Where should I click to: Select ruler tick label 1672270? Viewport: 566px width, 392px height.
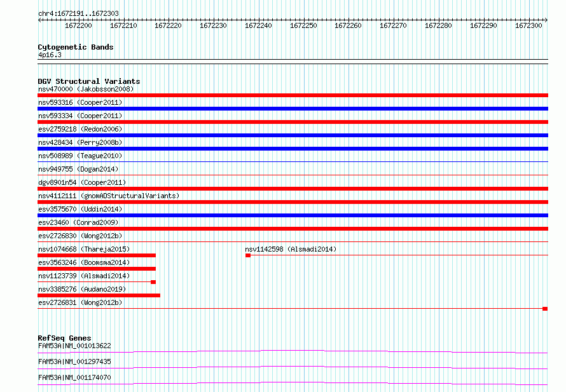pyautogui.click(x=393, y=25)
